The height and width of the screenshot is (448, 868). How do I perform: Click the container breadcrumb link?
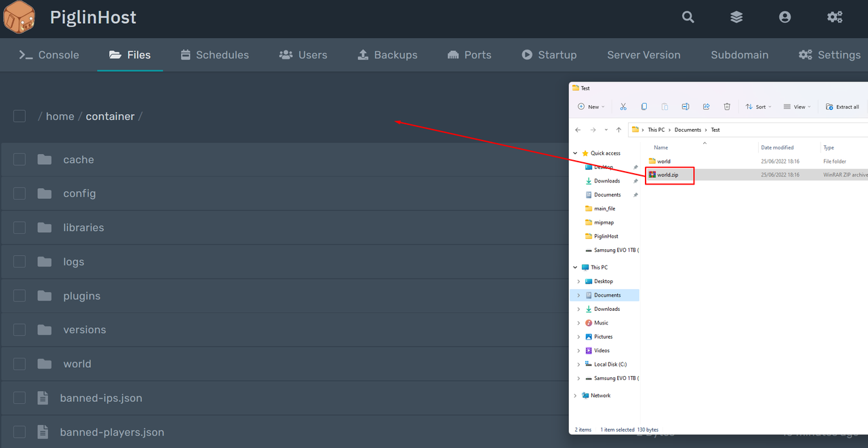click(x=110, y=116)
